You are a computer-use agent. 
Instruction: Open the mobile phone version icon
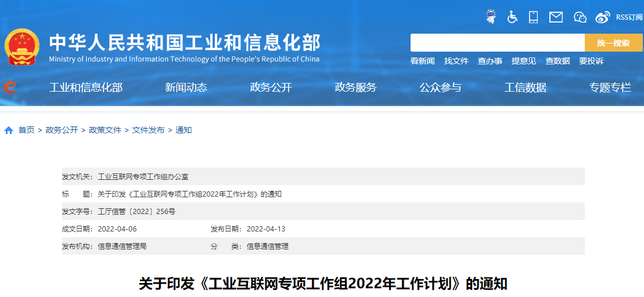tap(533, 17)
